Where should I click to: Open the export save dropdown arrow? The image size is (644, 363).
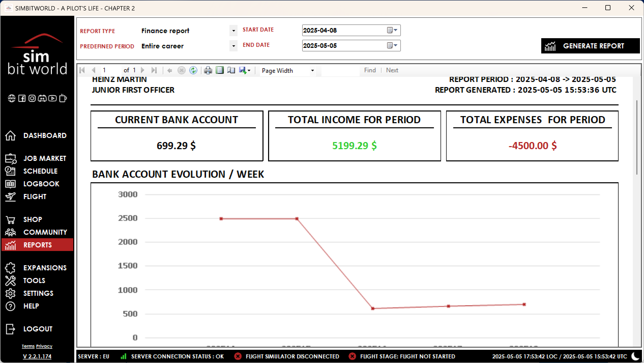point(249,71)
